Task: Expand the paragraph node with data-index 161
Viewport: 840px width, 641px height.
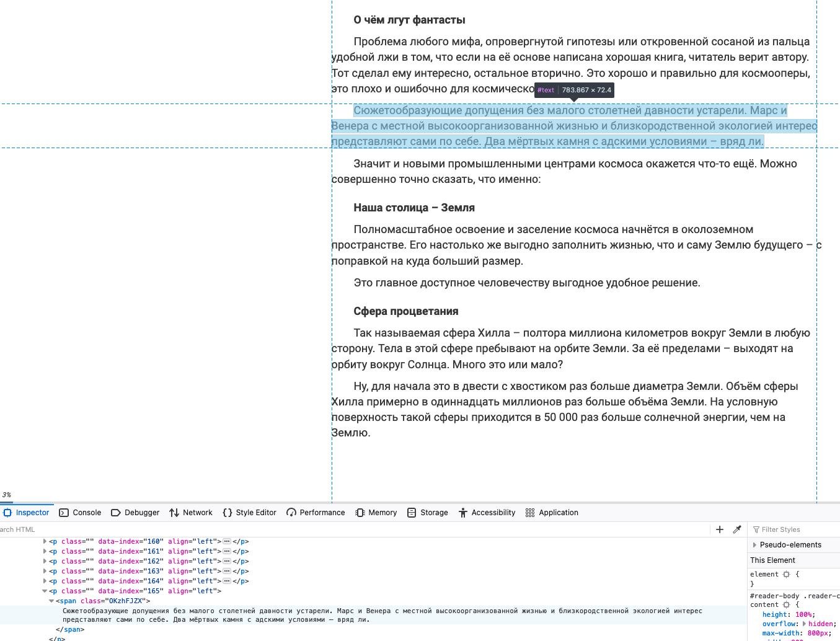Action: coord(45,551)
